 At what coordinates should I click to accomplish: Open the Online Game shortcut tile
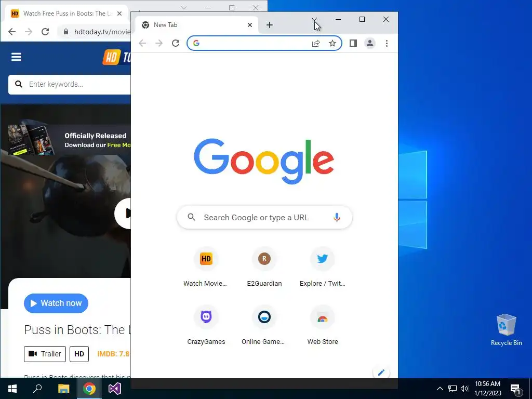(x=264, y=326)
